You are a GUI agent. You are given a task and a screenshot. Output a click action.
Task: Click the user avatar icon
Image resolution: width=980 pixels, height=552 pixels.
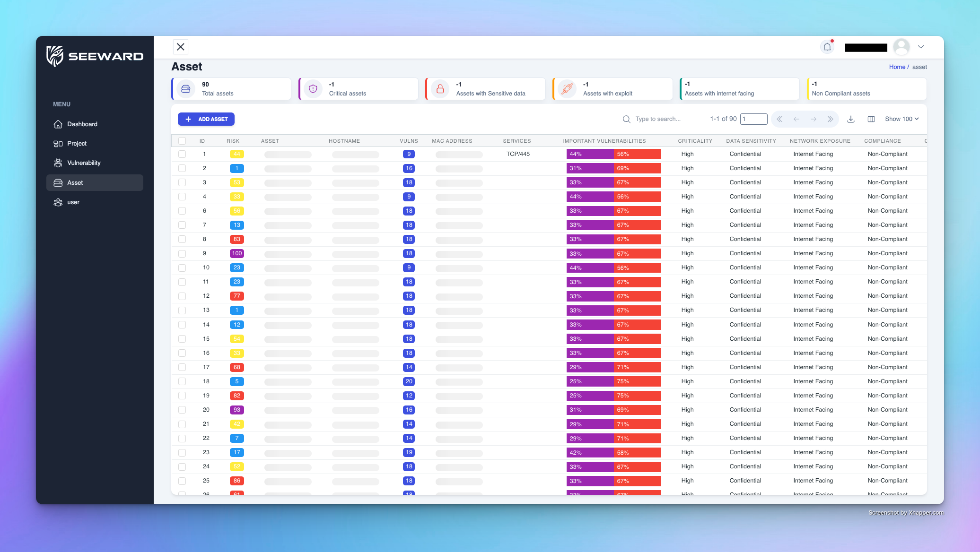[x=901, y=47]
